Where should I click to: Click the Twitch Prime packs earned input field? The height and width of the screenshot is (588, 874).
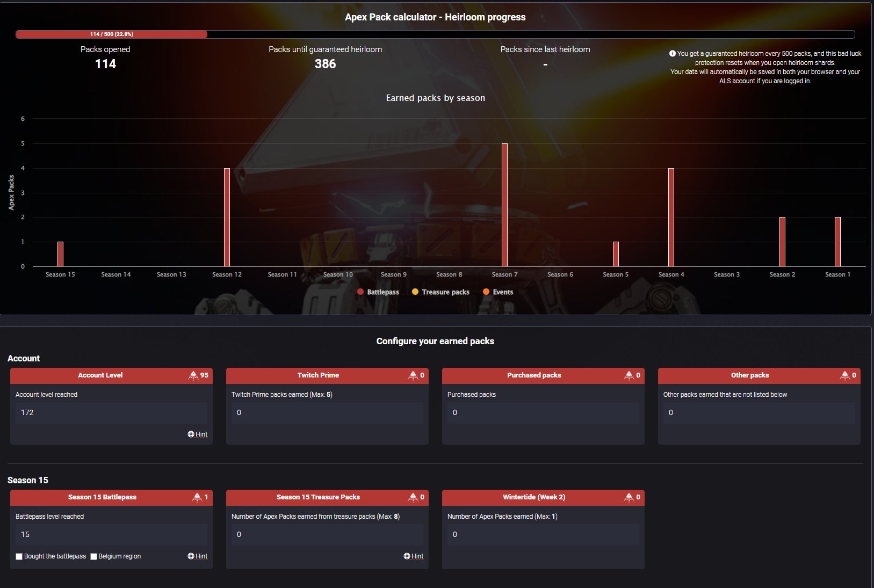(327, 413)
